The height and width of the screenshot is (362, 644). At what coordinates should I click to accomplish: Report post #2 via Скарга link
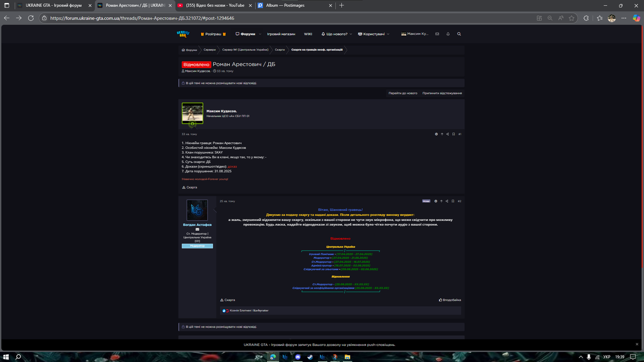[x=227, y=300]
